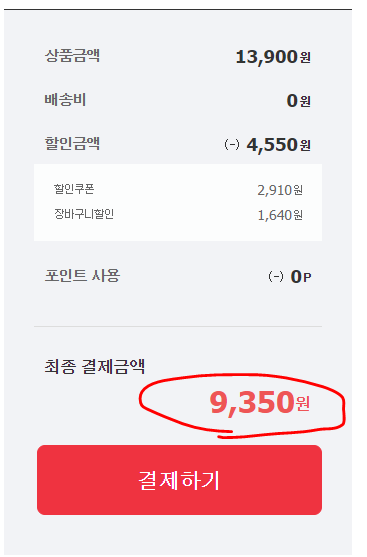Select the 최종 결제금액 heading
Viewport: 367px width, 557px height.
point(95,366)
